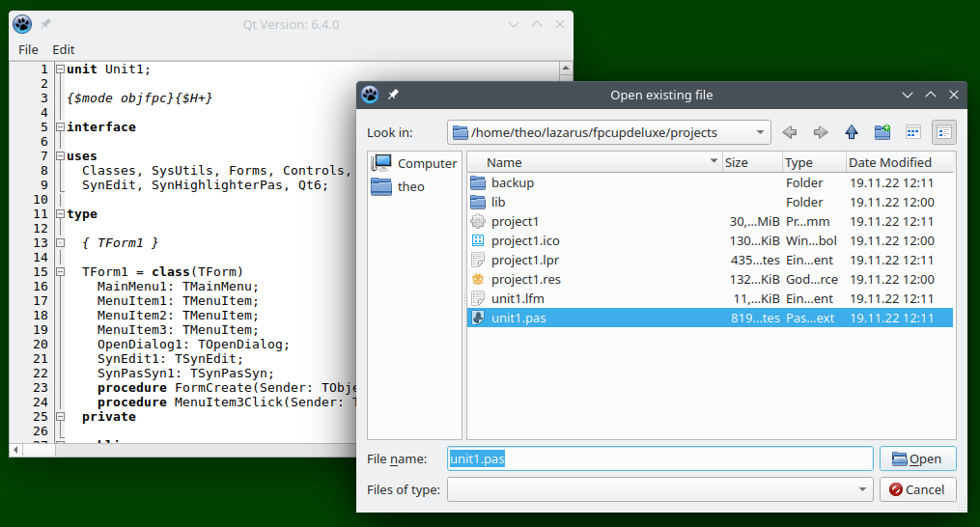Collapse the interface section fold marker
The width and height of the screenshot is (980, 527).
[60, 127]
